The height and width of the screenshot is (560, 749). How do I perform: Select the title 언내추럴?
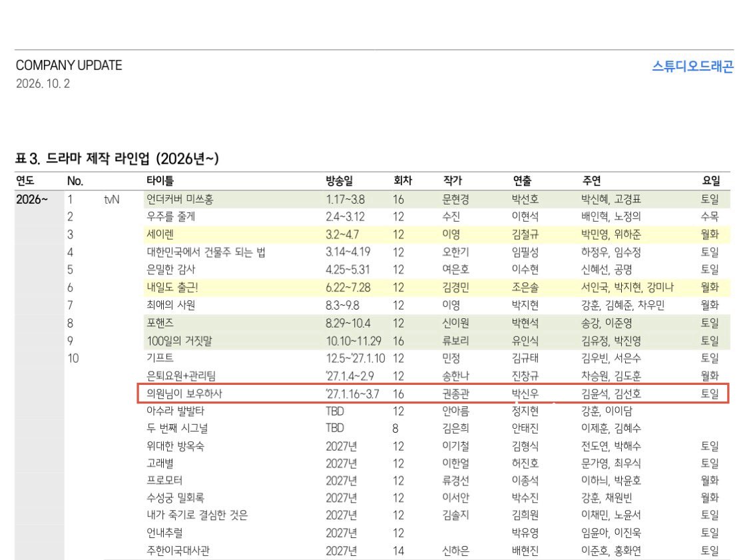164,533
